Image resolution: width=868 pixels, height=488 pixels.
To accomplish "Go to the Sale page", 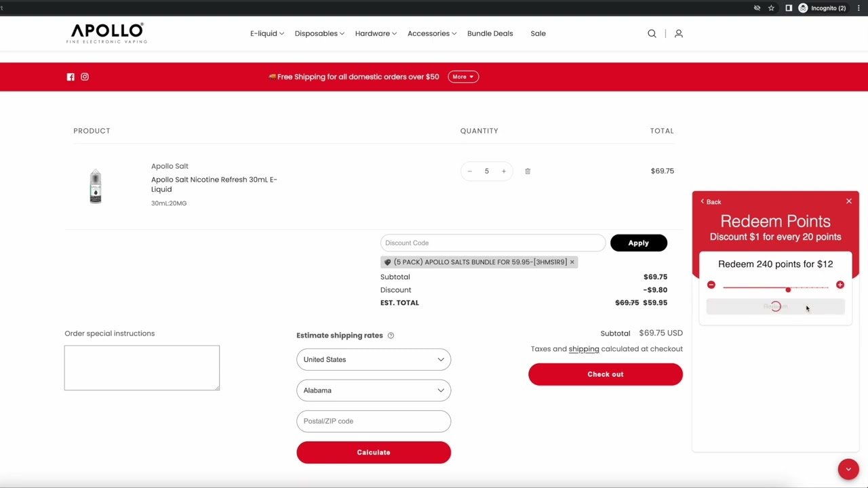I will pyautogui.click(x=538, y=33).
